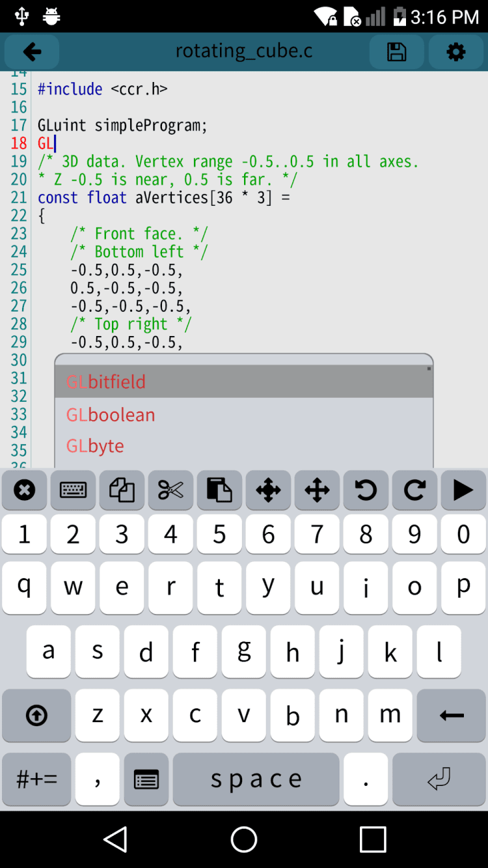The width and height of the screenshot is (488, 868).
Task: Run the program with the play icon
Action: [x=463, y=490]
